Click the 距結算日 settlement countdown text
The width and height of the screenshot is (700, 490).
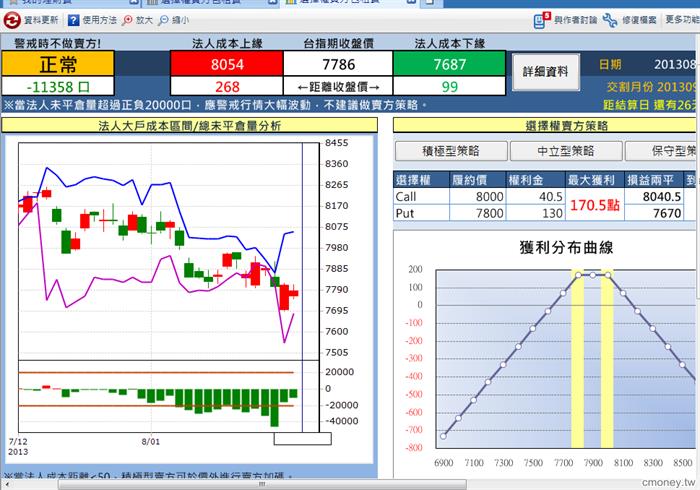(651, 105)
